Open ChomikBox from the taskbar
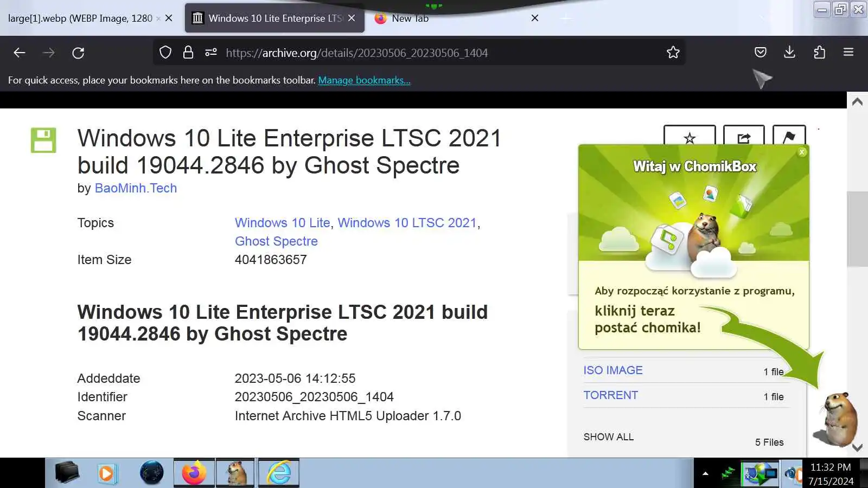 (235, 473)
